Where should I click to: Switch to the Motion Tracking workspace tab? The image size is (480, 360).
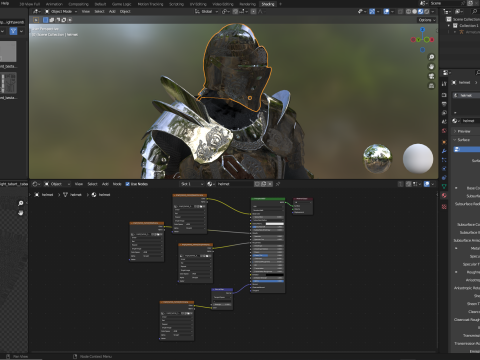pos(150,4)
